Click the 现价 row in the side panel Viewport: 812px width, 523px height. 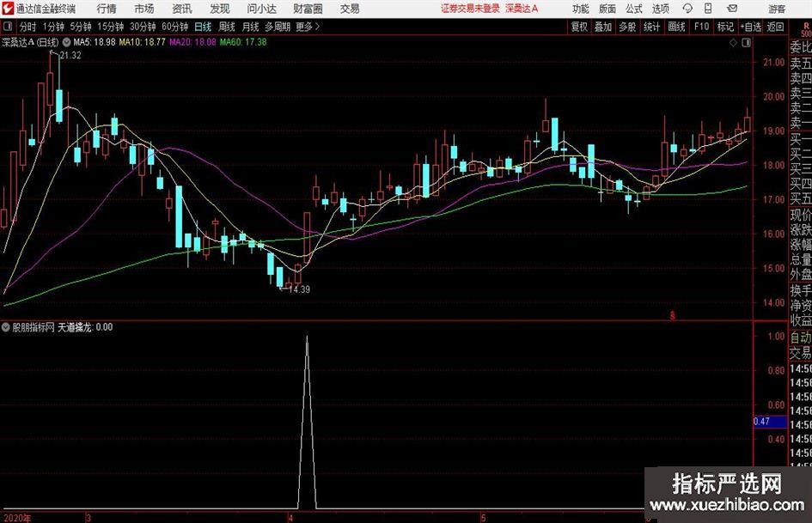tap(801, 215)
